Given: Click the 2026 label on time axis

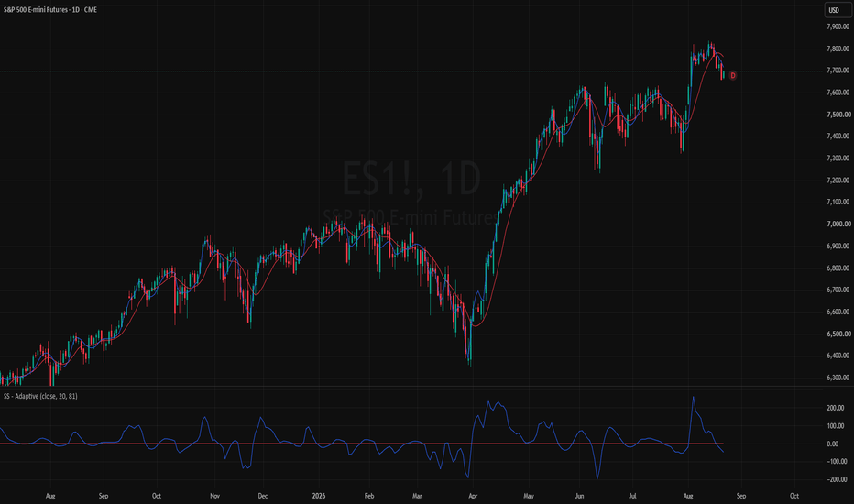Looking at the screenshot, I should (x=319, y=496).
